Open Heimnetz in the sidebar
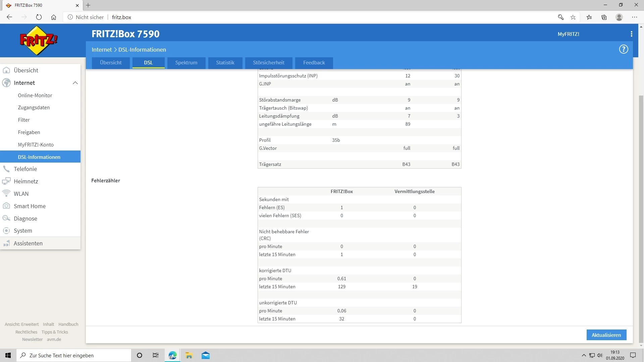The height and width of the screenshot is (362, 644). [26, 181]
